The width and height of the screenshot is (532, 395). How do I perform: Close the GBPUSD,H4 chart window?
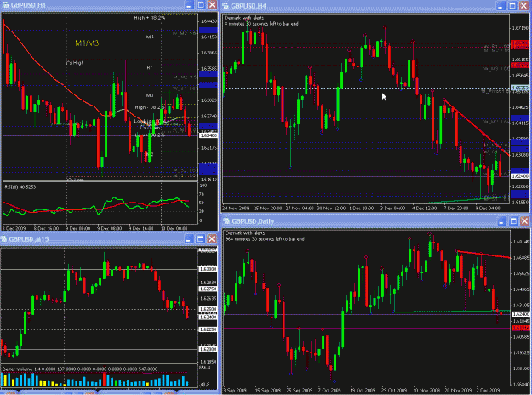click(x=523, y=5)
